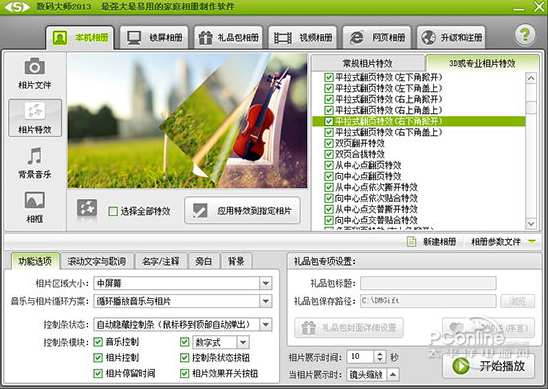Uncheck the 双页翻开特效 checkbox

(x=329, y=143)
